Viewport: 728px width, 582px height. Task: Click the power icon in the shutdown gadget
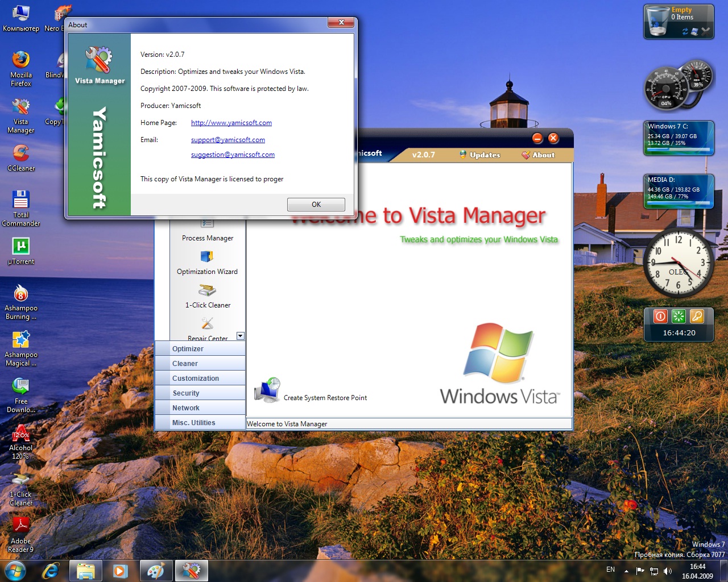pyautogui.click(x=660, y=317)
